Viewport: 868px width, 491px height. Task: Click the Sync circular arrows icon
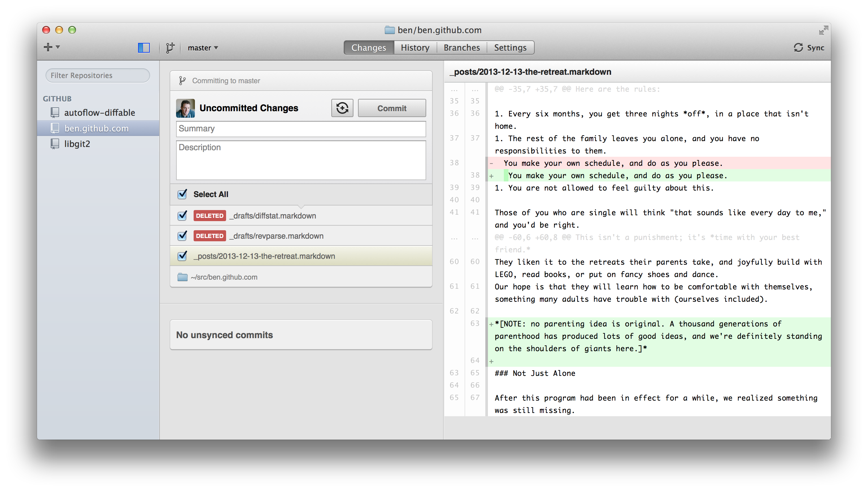coord(798,47)
